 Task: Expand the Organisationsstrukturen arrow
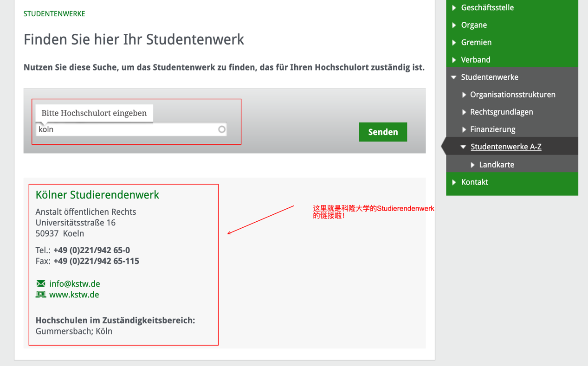point(464,95)
